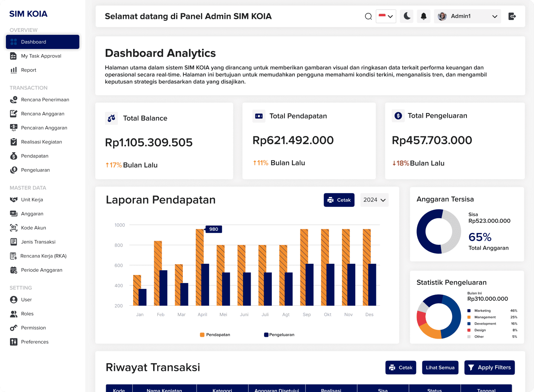Viewport: 534px width, 392px height.
Task: Open notifications bell icon
Action: [423, 16]
